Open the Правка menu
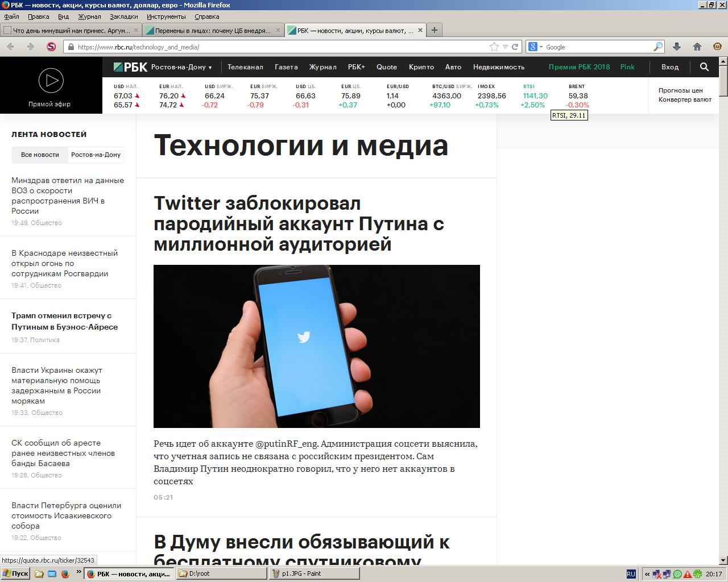This screenshot has width=728, height=582. [39, 16]
